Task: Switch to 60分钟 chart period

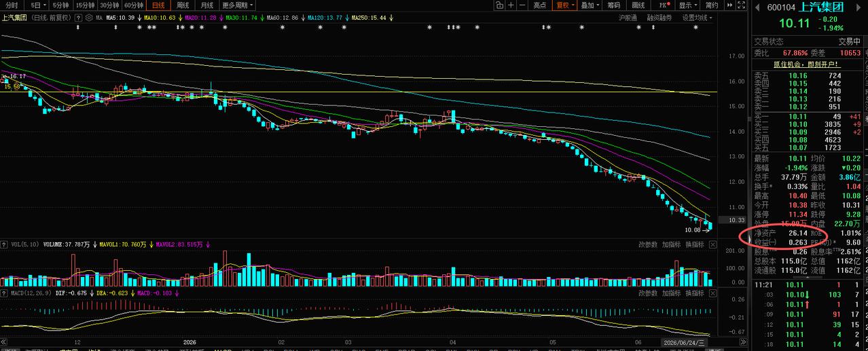Action: (x=133, y=5)
